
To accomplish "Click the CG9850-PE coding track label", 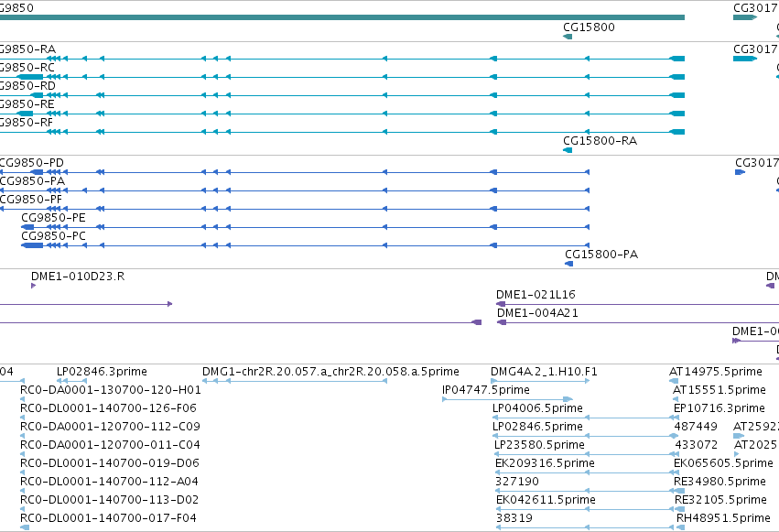I will point(53,218).
